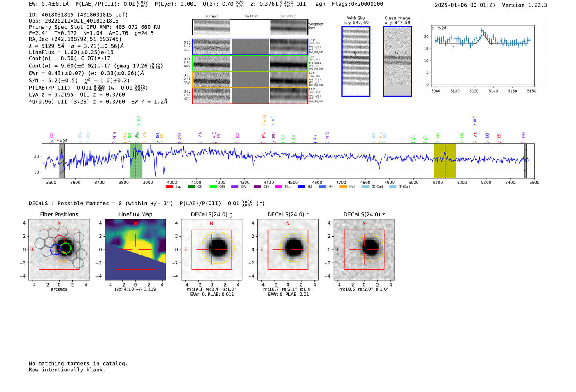Click the 2025-01-06 00:01:27 timestamp
Screen dimensions: 576x392
pyautogui.click(x=465, y=5)
